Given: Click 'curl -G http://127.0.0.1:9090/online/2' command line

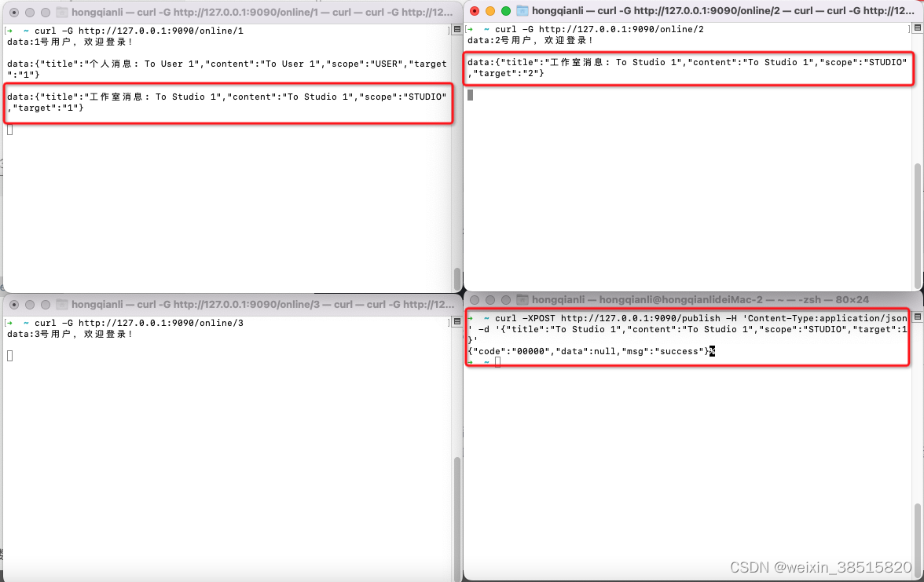Looking at the screenshot, I should coord(599,29).
